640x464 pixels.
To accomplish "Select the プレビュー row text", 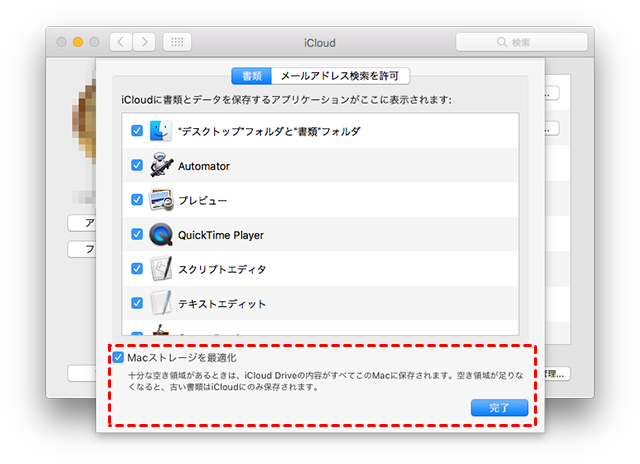I will pos(202,200).
